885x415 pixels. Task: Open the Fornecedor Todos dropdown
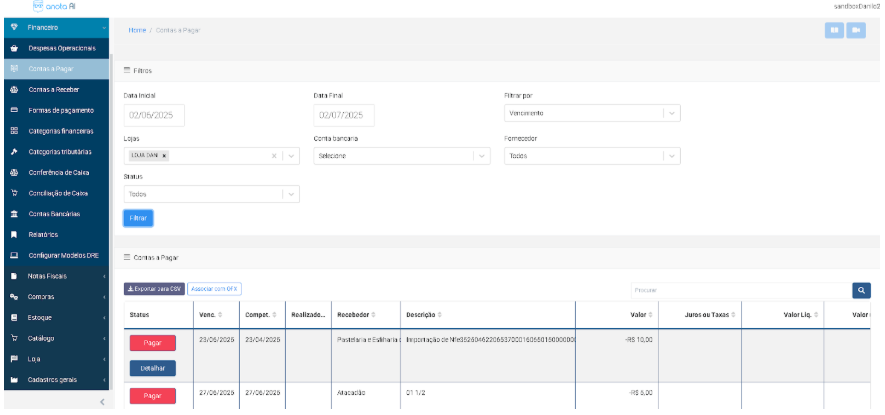[592, 156]
